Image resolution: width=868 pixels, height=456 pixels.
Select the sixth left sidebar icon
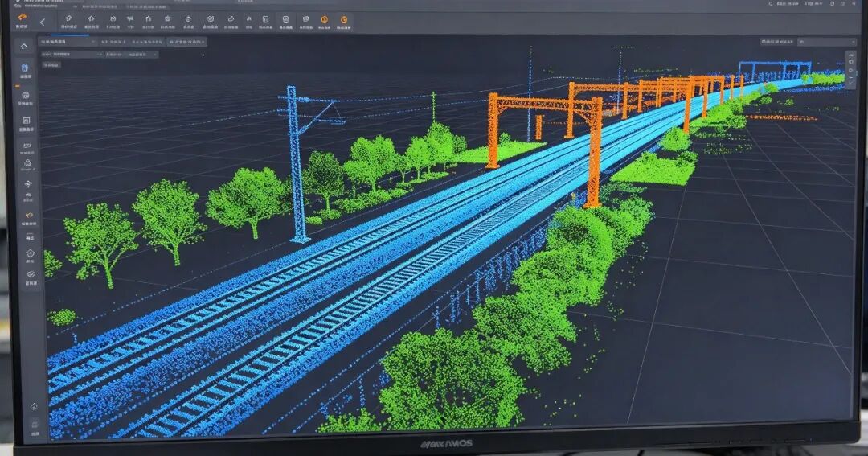[27, 163]
